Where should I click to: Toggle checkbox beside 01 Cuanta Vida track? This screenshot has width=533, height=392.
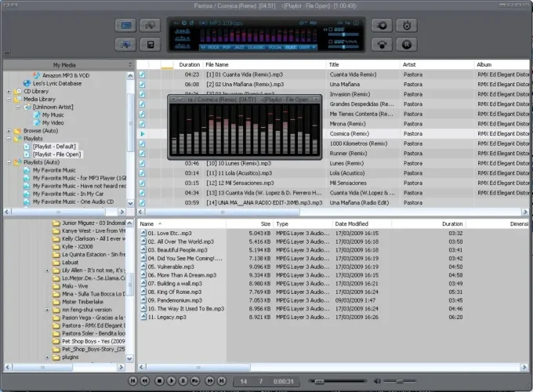click(x=142, y=75)
